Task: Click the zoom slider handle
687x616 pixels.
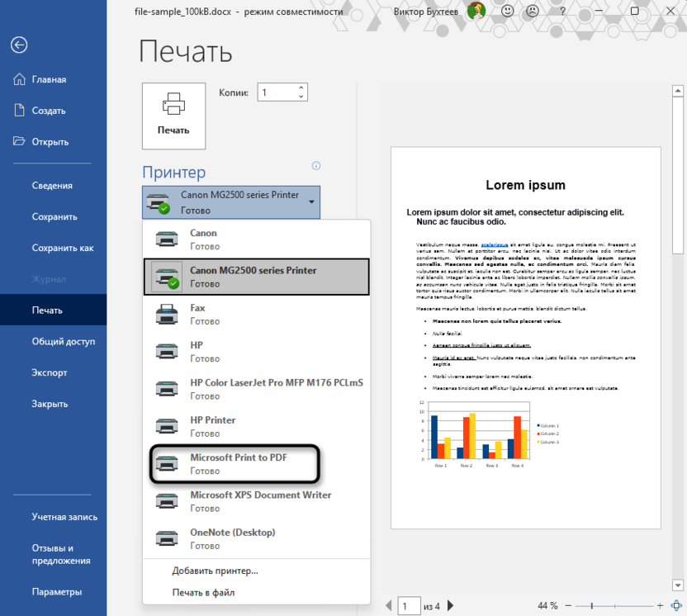Action: [592, 605]
